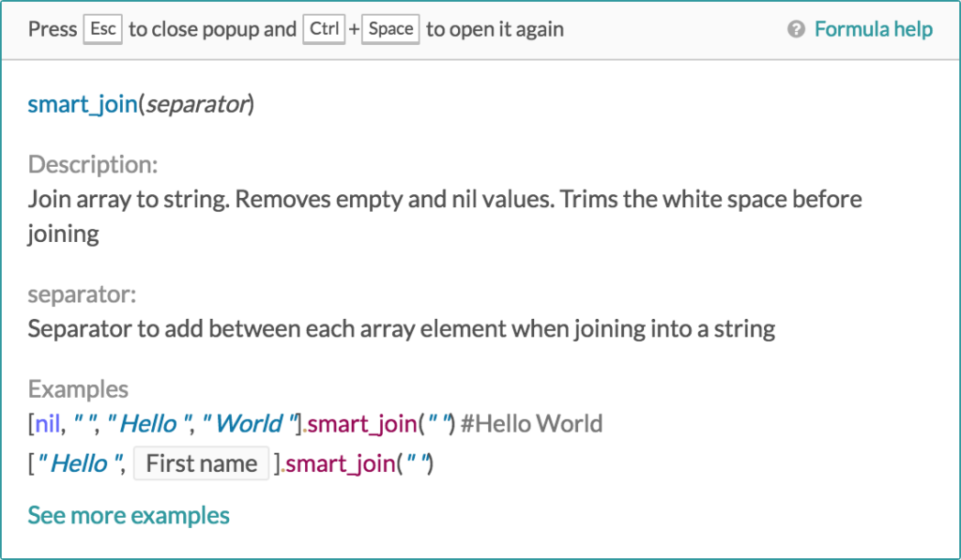The width and height of the screenshot is (961, 560).
Task: Select the First name field token
Action: point(200,462)
